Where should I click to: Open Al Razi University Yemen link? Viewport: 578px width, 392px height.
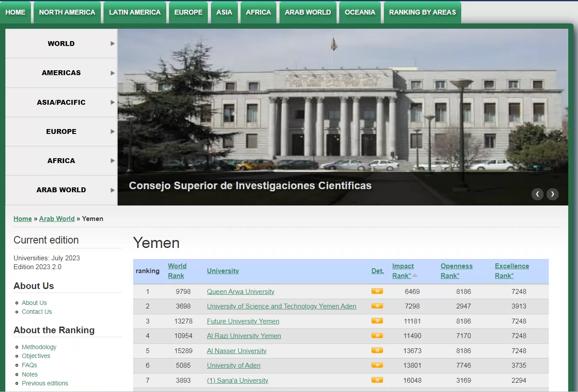pyautogui.click(x=244, y=336)
